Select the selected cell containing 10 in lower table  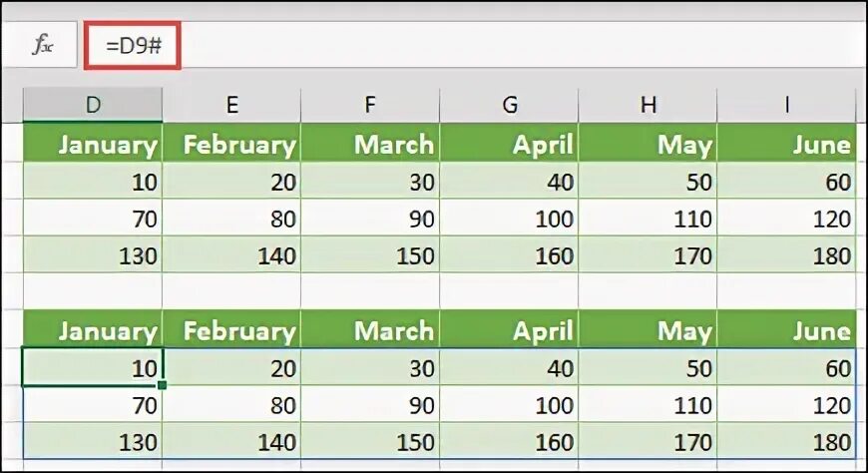click(93, 367)
